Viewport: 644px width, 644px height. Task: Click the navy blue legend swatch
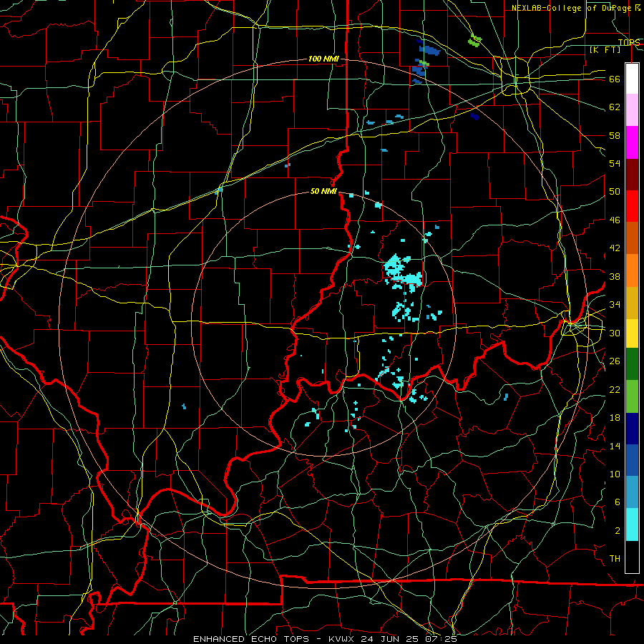(632, 429)
